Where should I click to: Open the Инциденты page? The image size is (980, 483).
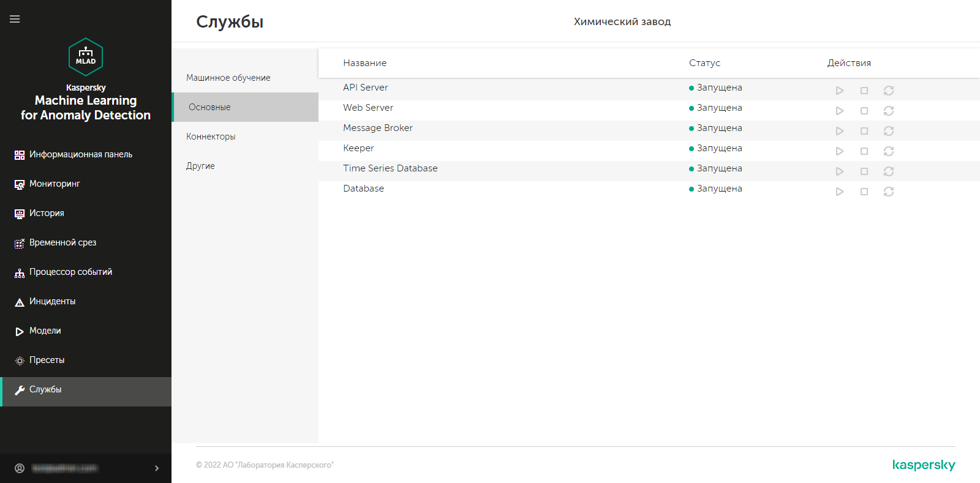pos(52,301)
